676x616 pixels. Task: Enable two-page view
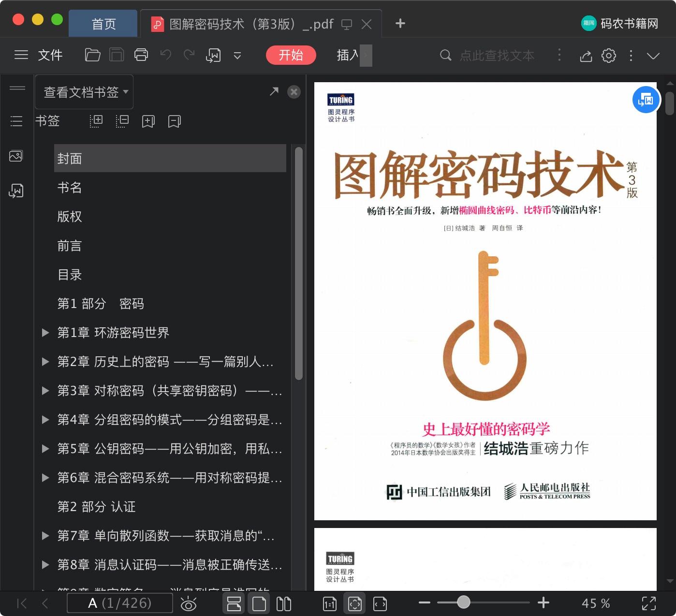pos(284,603)
